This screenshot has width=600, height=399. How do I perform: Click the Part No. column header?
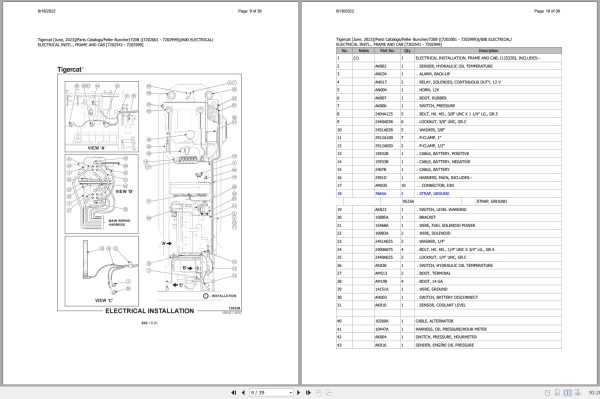387,50
